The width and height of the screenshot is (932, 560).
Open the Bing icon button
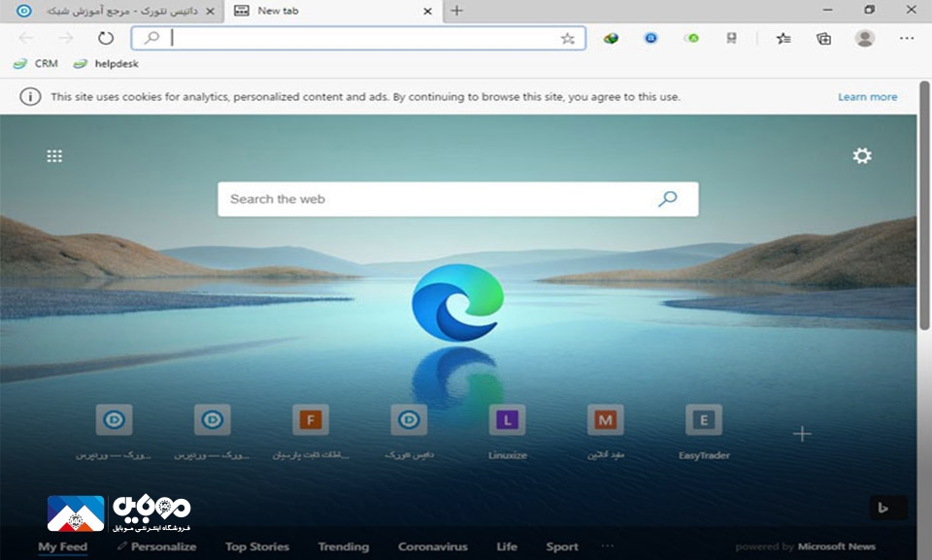coord(888,508)
